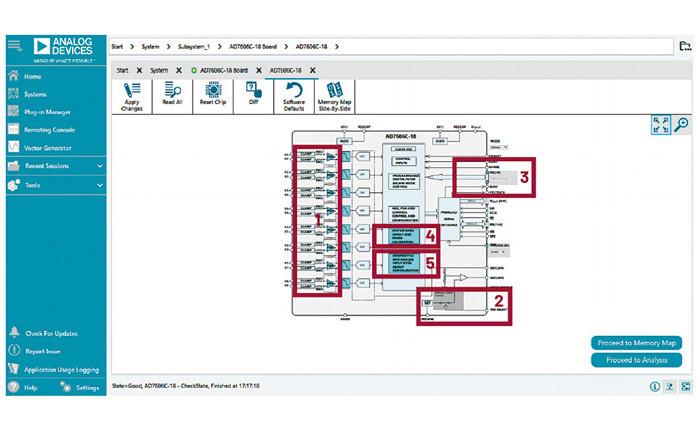Open Systems from the sidebar
Viewport: 700px width, 430px height.
36,94
